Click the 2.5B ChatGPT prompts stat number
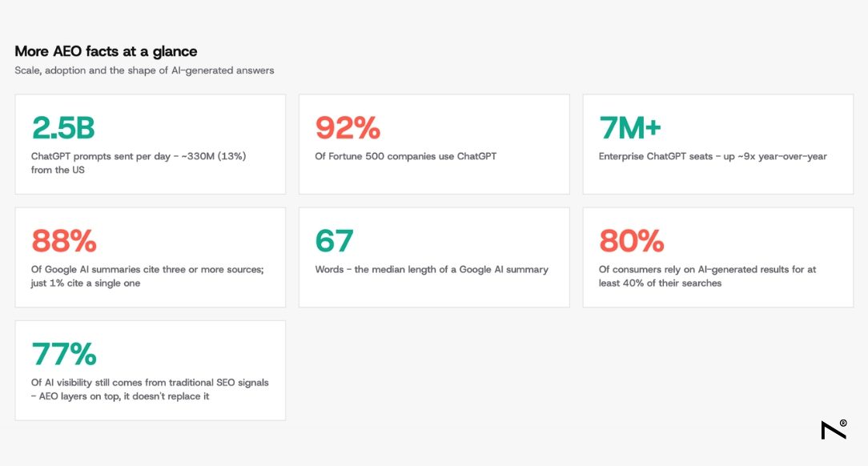 tap(63, 128)
